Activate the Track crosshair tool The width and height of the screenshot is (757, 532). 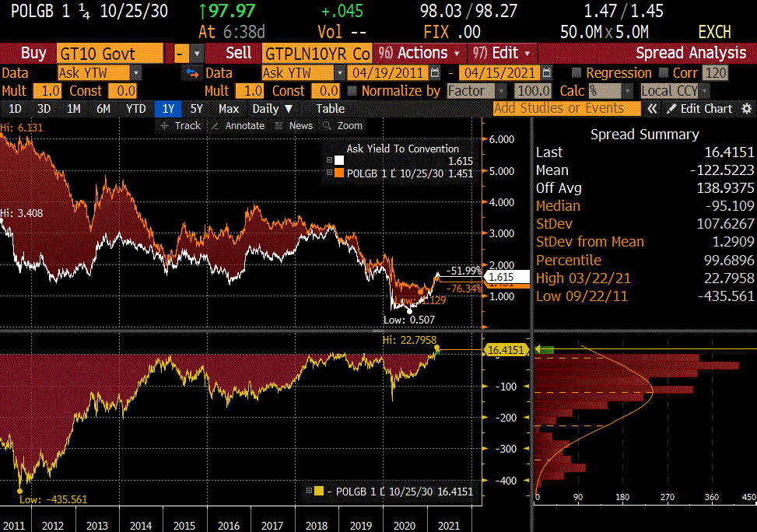tap(180, 126)
